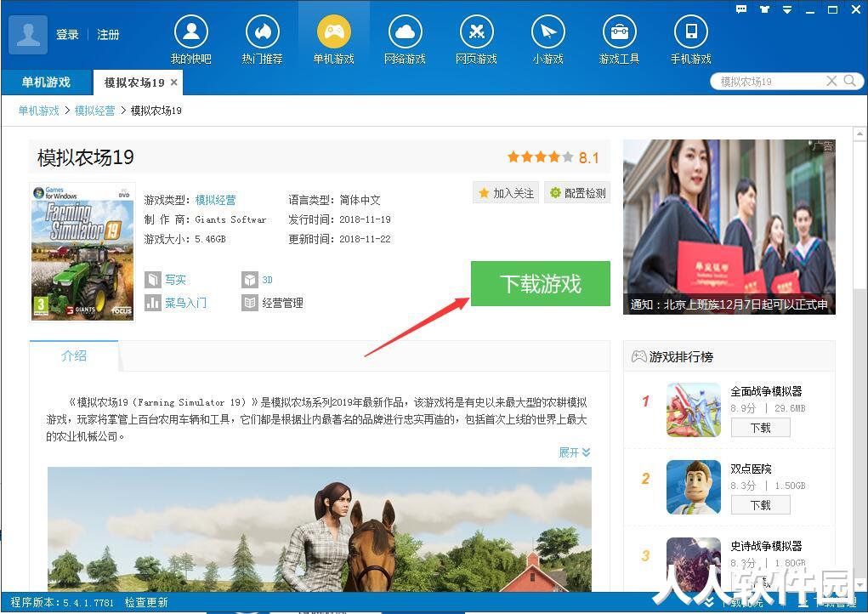
Task: Click the 配置检测 gear button
Action: coord(577,193)
